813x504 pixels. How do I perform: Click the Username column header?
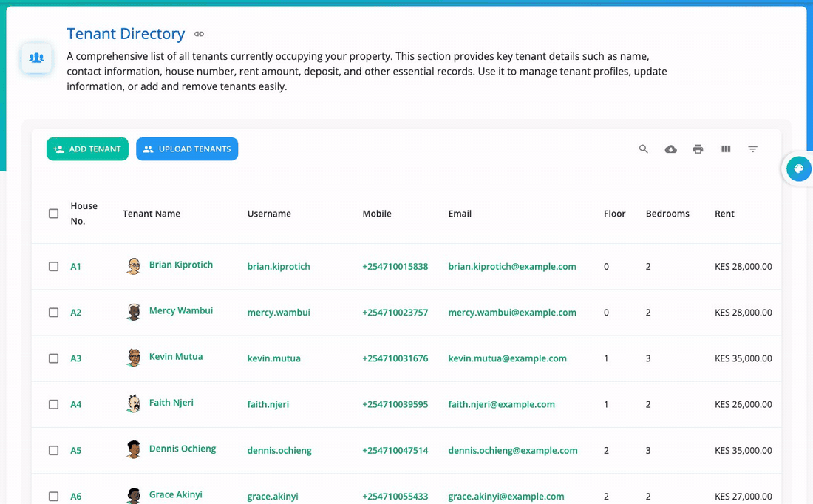point(269,214)
